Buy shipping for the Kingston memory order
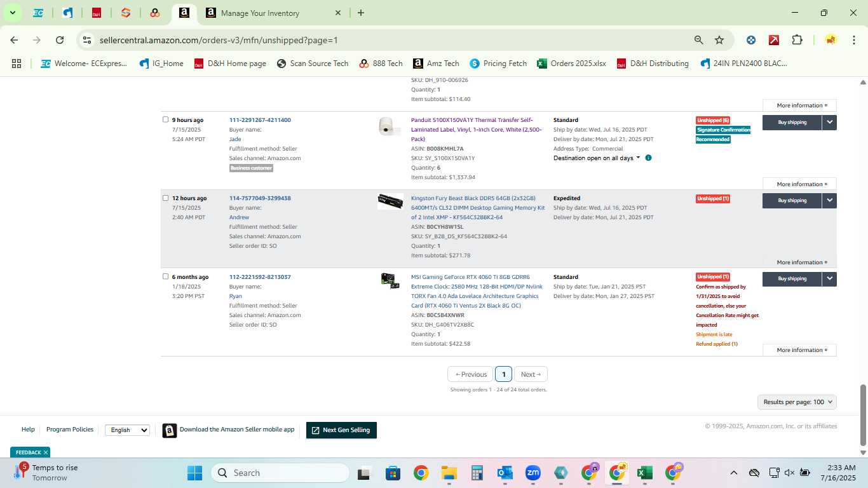This screenshot has height=488, width=868. 792,200
